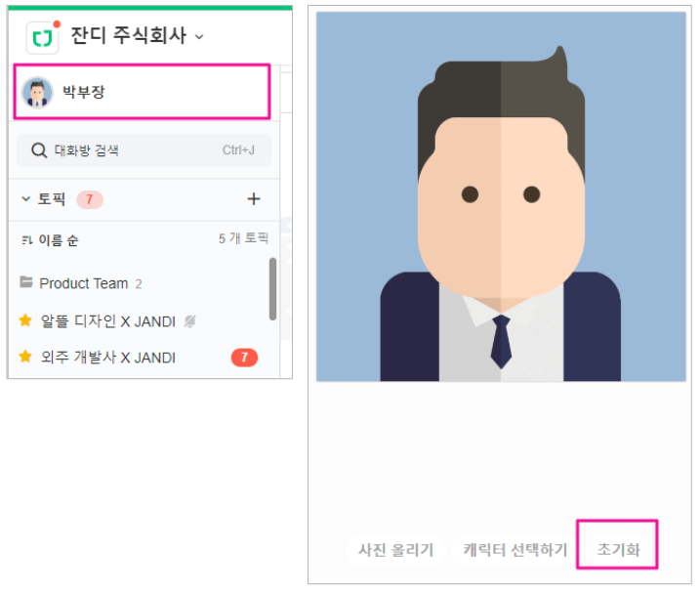Click the red unread badge on 외주 개발사
This screenshot has height=593, width=700.
tap(244, 358)
